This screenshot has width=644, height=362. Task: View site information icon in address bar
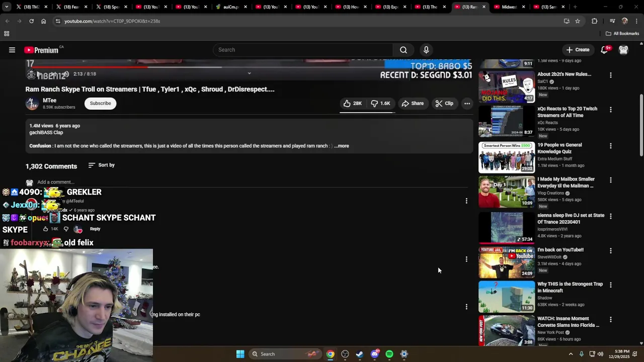tap(58, 21)
